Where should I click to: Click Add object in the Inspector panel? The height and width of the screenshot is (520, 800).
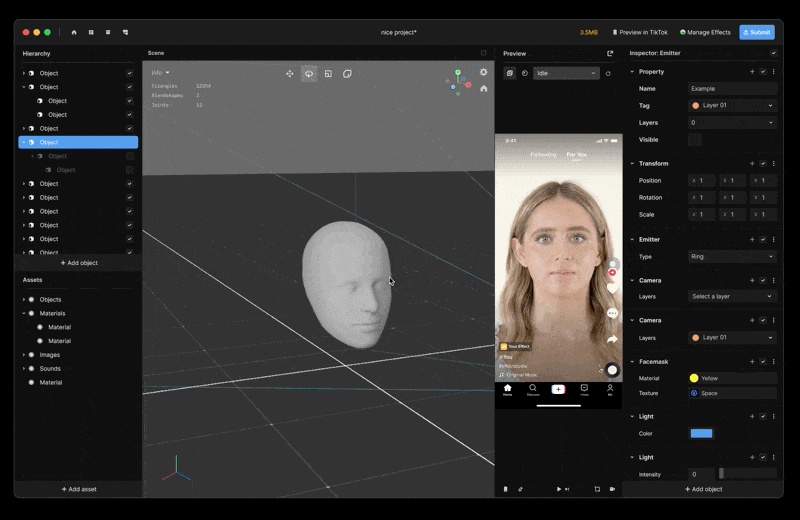[x=704, y=489]
